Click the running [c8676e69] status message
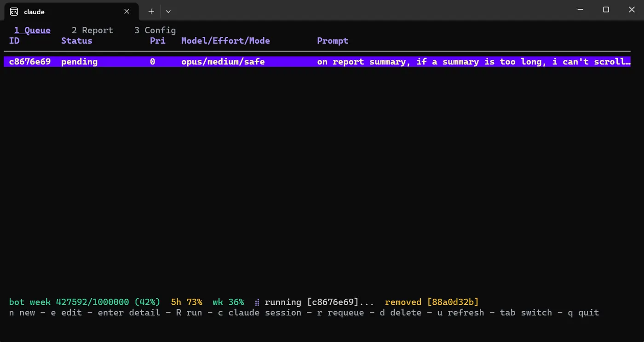The height and width of the screenshot is (342, 644). click(x=319, y=302)
